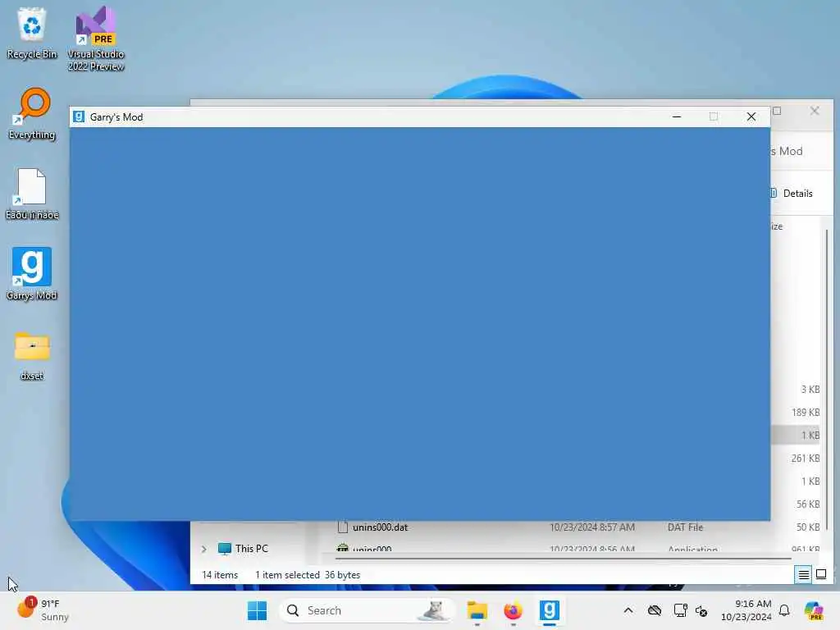The width and height of the screenshot is (840, 630).
Task: Expand This PC in Explorer navigation pane
Action: (x=203, y=549)
